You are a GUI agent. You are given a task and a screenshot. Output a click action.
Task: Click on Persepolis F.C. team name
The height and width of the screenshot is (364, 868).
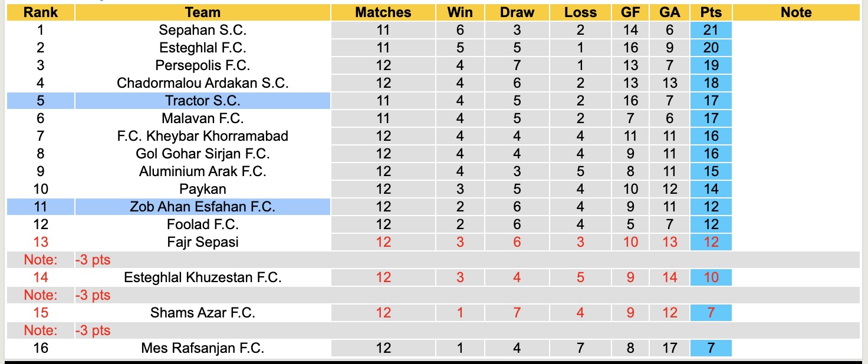point(202,65)
